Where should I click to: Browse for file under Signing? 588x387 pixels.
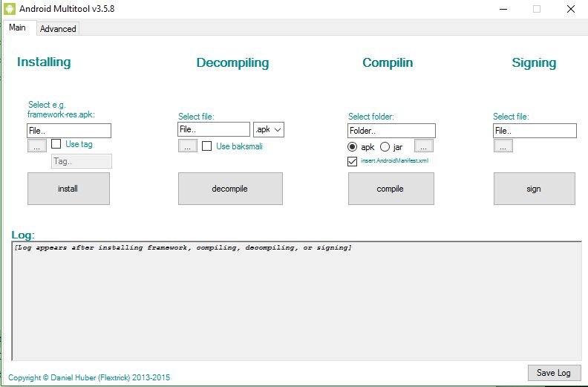pyautogui.click(x=503, y=146)
